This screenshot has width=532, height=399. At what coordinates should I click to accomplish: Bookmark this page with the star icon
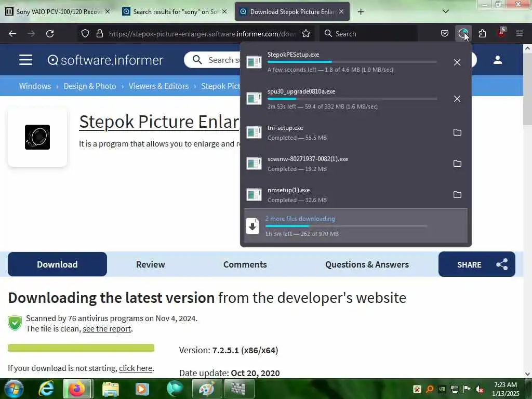[x=305, y=34]
